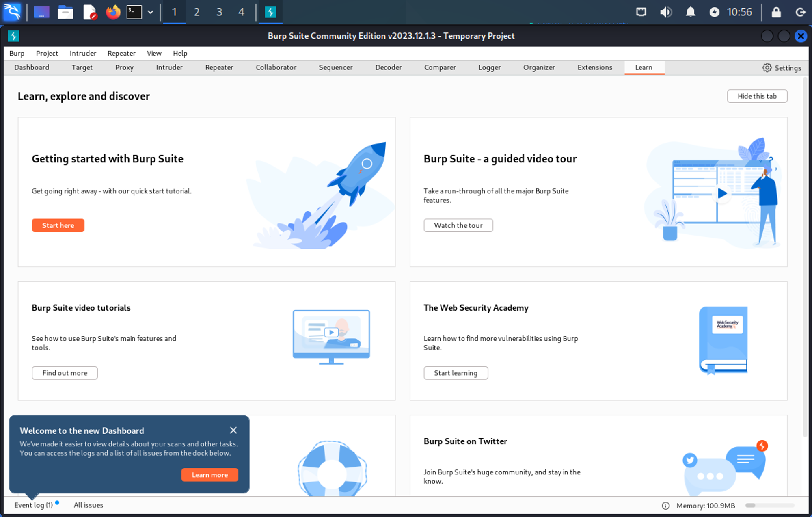Open the Repeater menu in menu bar
812x517 pixels.
pyautogui.click(x=121, y=54)
